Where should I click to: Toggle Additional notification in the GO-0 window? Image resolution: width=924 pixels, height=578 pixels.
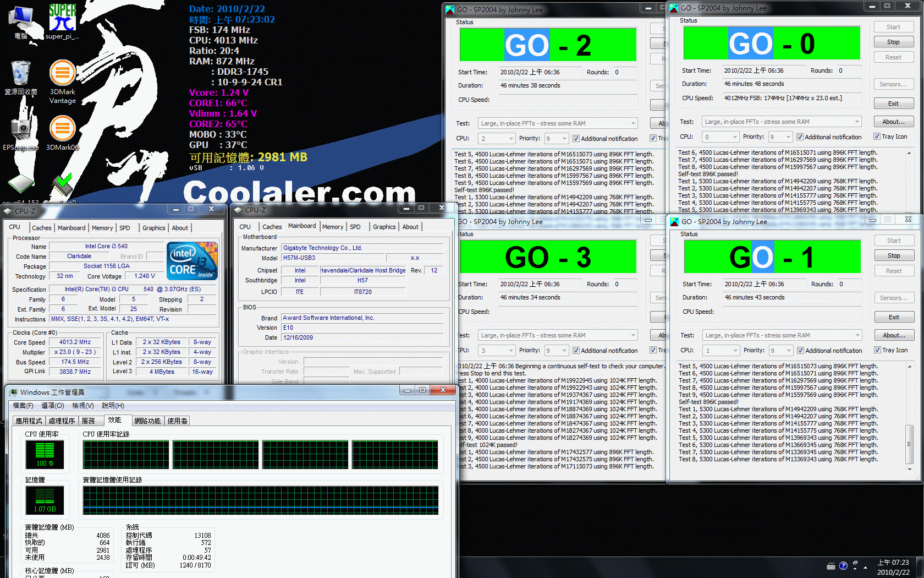(x=800, y=137)
